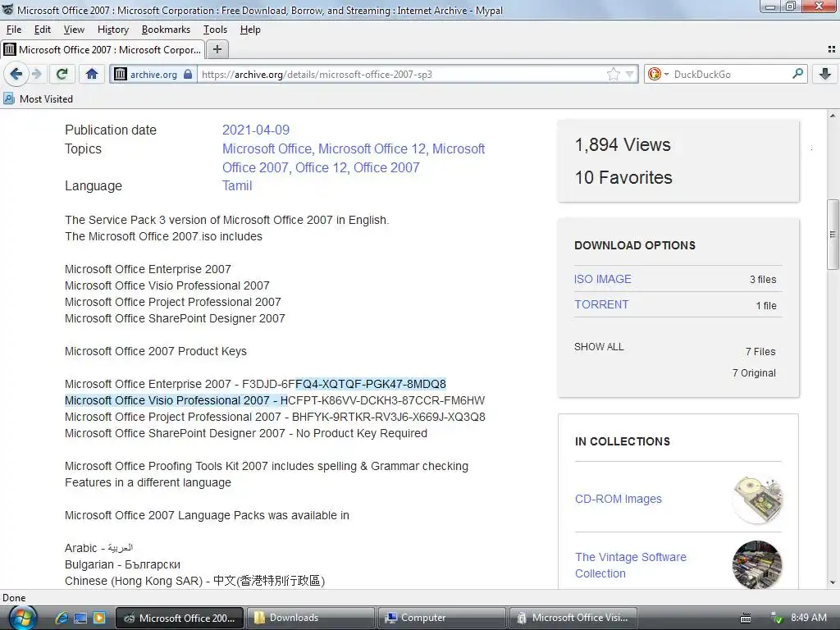Open a new tab with the plus button

point(217,49)
